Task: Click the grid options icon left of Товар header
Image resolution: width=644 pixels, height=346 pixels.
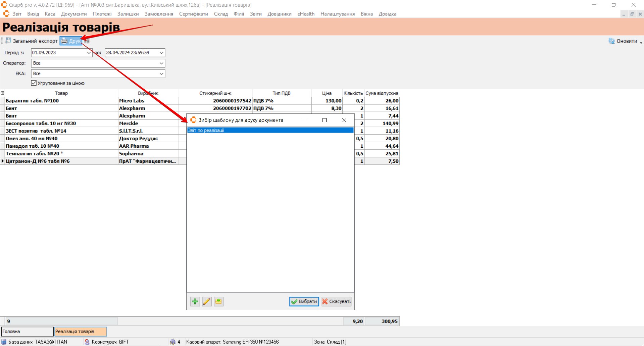Action: [3, 93]
